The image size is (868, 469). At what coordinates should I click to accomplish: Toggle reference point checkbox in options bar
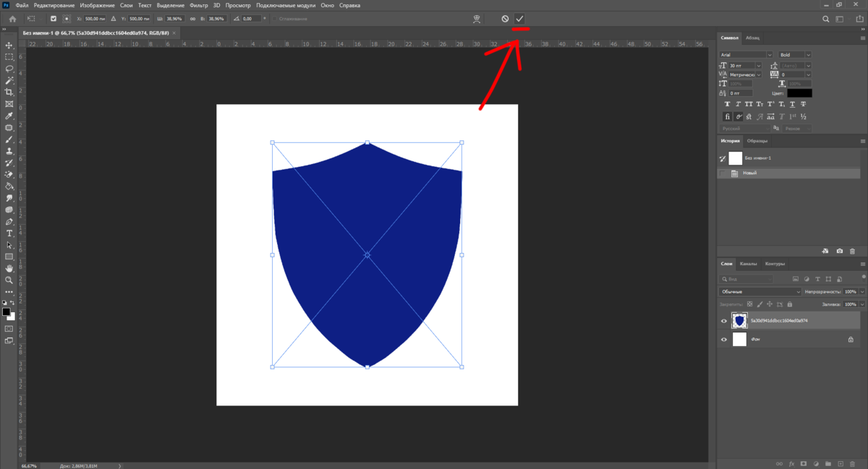pos(53,18)
